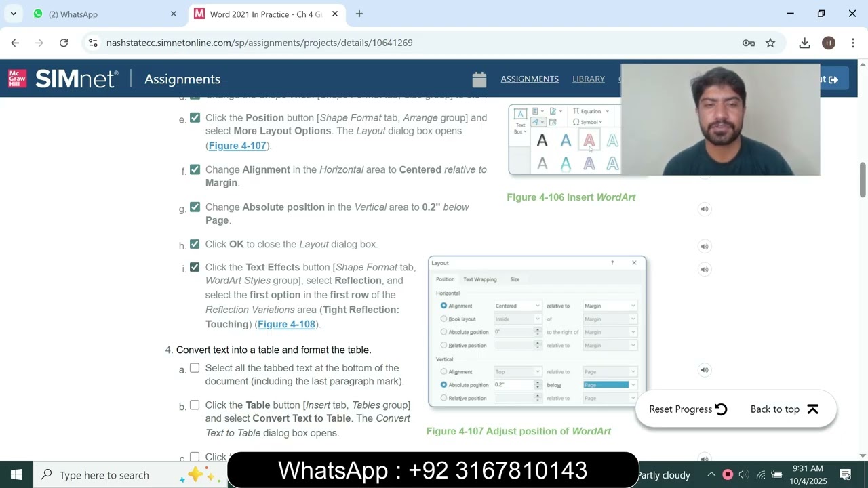The height and width of the screenshot is (488, 868).
Task: Check step a Select all tabbed text
Action: click(195, 368)
